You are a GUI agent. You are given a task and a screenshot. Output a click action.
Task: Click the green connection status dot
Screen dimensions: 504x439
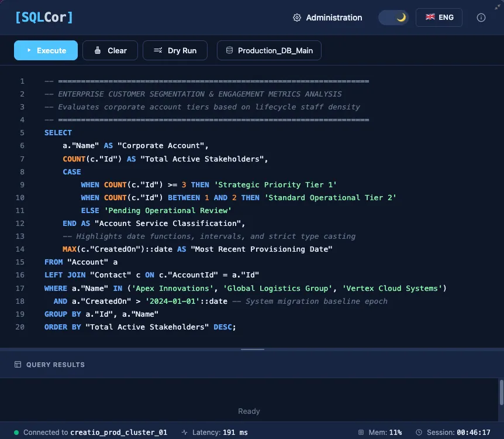[x=16, y=432]
